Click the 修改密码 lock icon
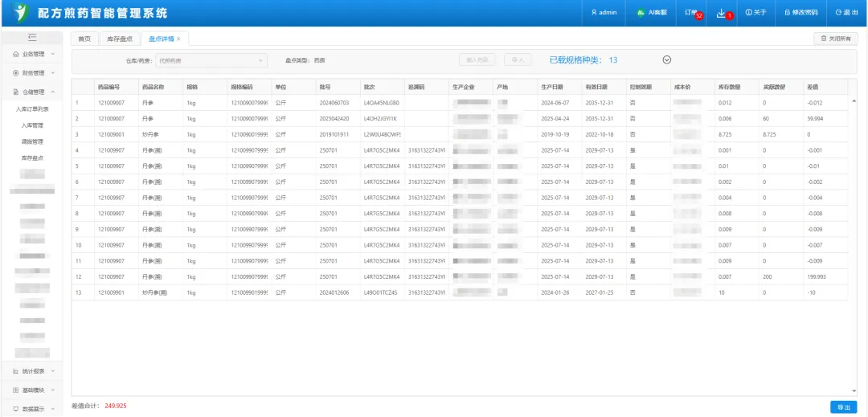 [x=788, y=13]
